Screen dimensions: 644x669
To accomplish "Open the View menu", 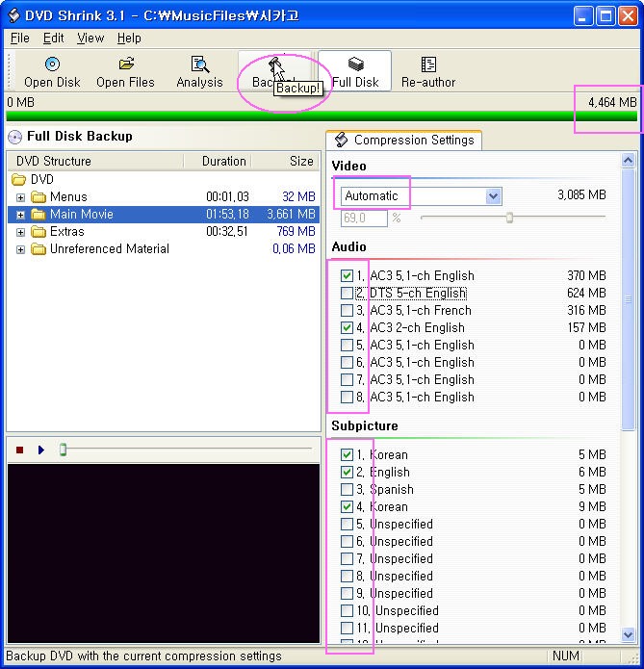I will pyautogui.click(x=90, y=38).
